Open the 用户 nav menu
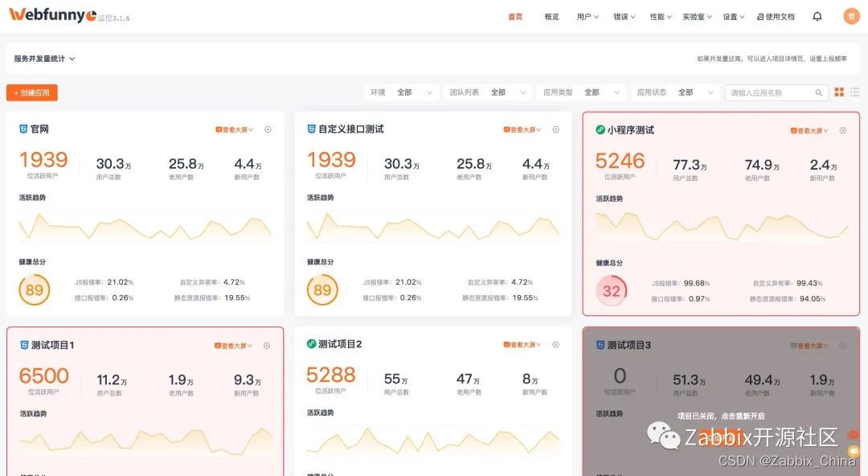 588,17
